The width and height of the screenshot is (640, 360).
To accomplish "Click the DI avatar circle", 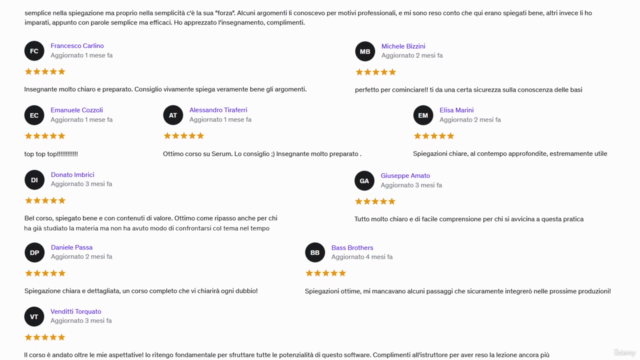I will (x=34, y=180).
